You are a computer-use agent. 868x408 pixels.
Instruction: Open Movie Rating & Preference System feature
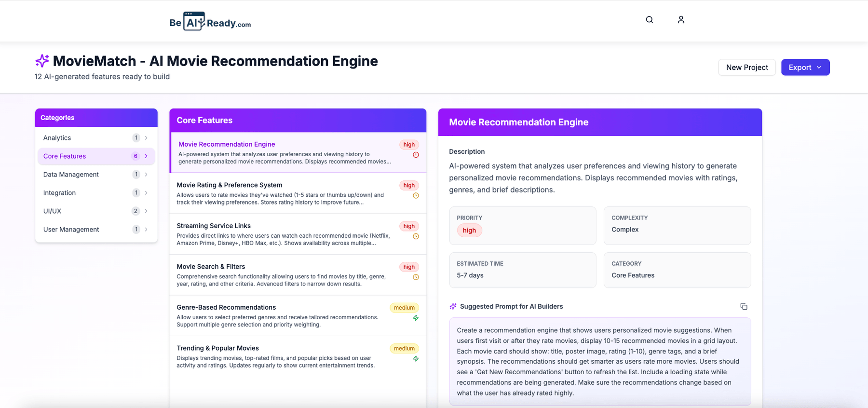click(298, 193)
